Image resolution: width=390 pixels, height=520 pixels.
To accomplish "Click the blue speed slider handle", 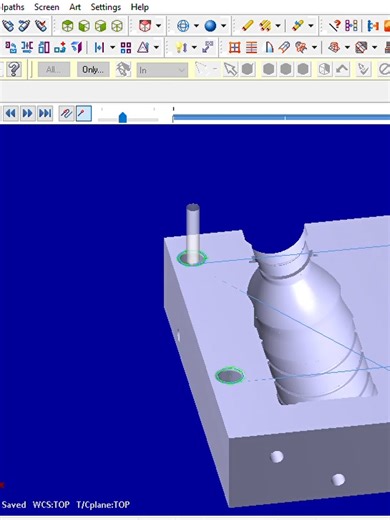I will click(123, 117).
